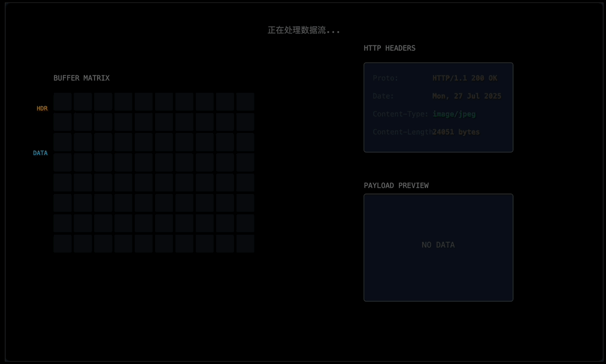Click the Date: field label

point(383,96)
